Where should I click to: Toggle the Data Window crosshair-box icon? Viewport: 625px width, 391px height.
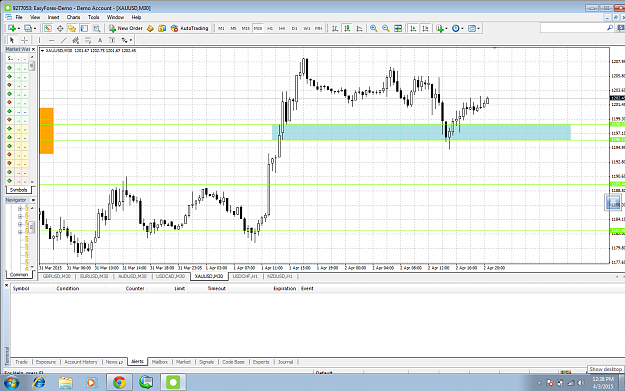(x=60, y=28)
